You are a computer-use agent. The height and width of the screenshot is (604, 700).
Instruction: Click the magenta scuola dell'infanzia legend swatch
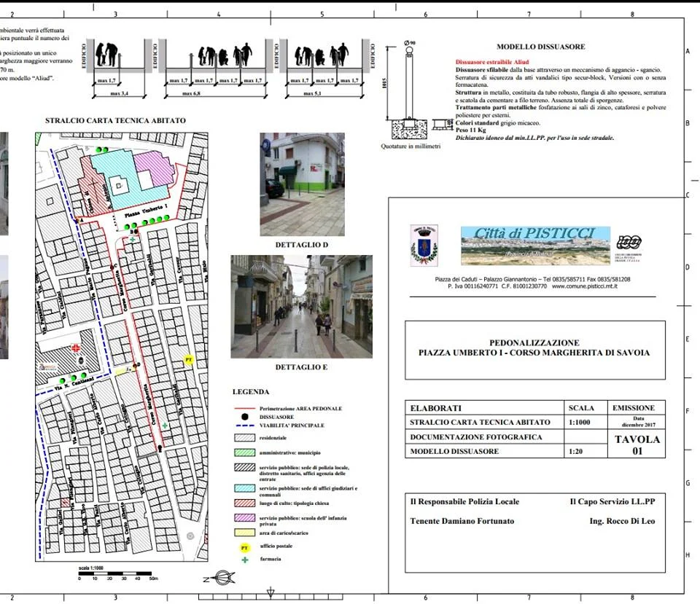pyautogui.click(x=245, y=518)
